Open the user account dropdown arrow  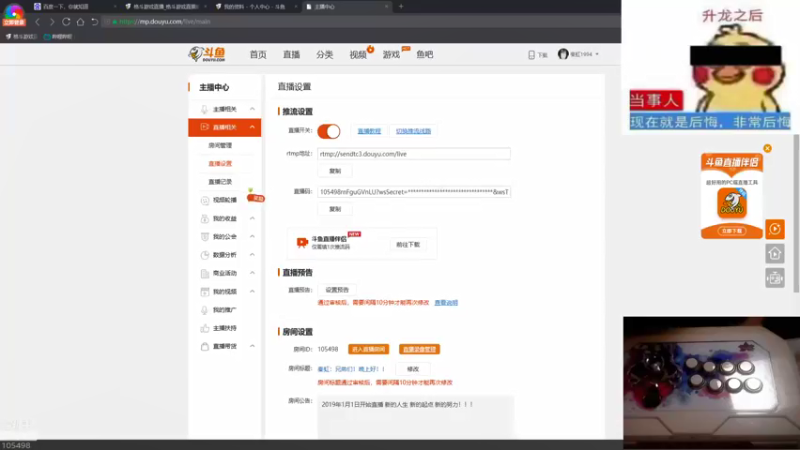coord(597,54)
